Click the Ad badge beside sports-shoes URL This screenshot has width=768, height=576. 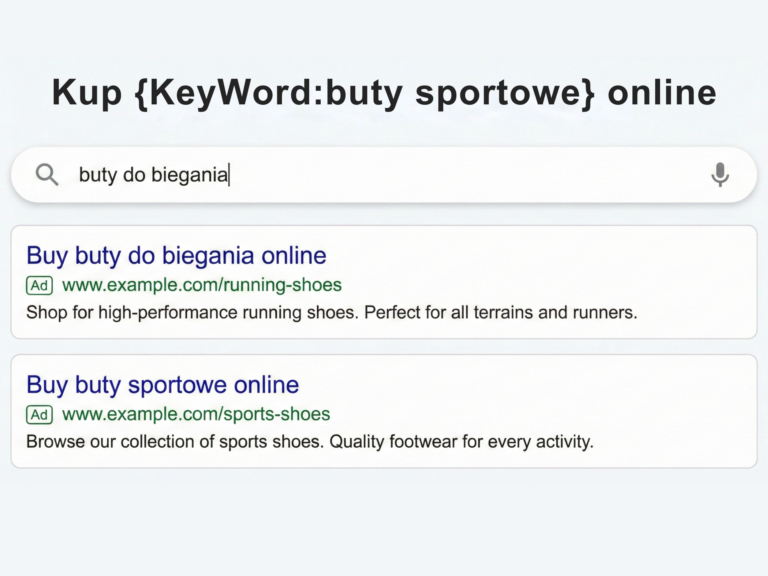coord(39,414)
